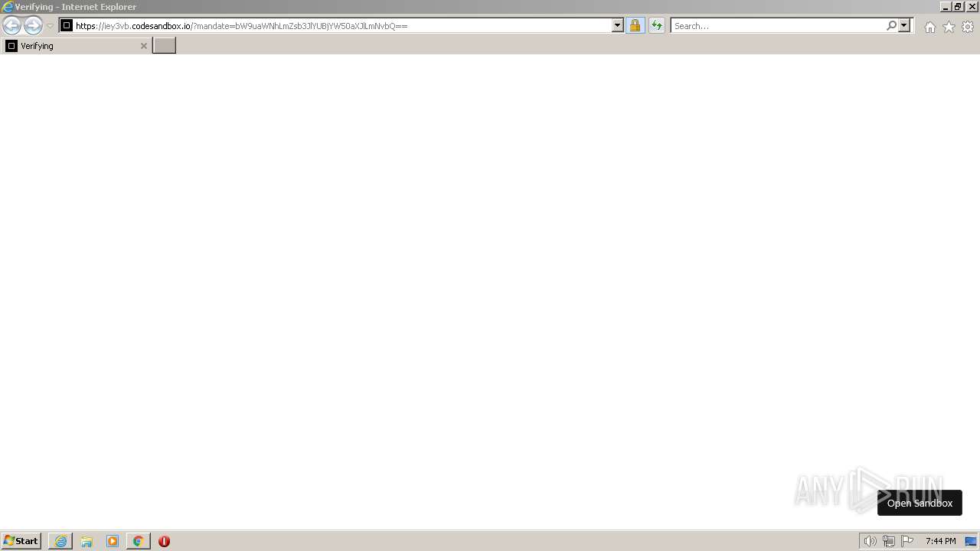
Task: Launch Internet Explorer from taskbar
Action: (60, 541)
